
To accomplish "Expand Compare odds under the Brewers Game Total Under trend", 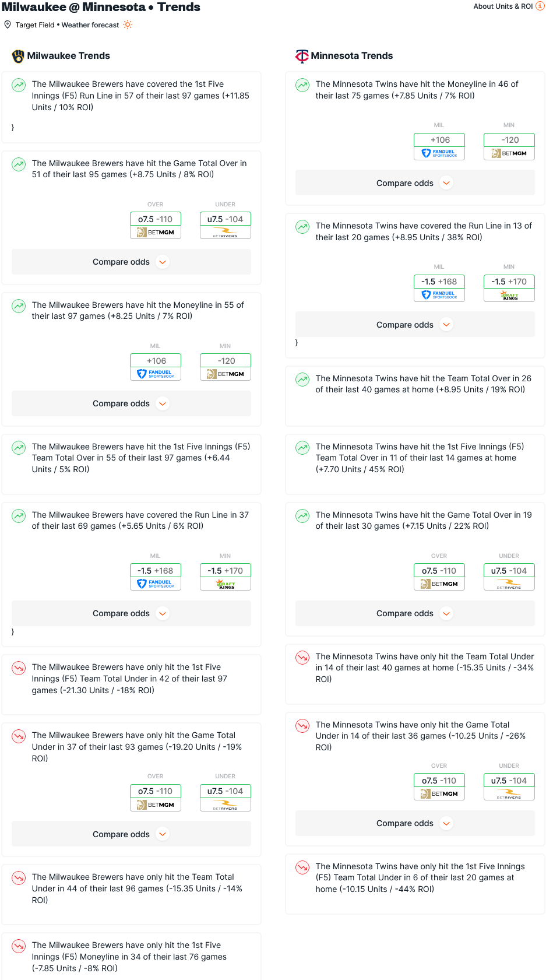I will click(x=131, y=834).
